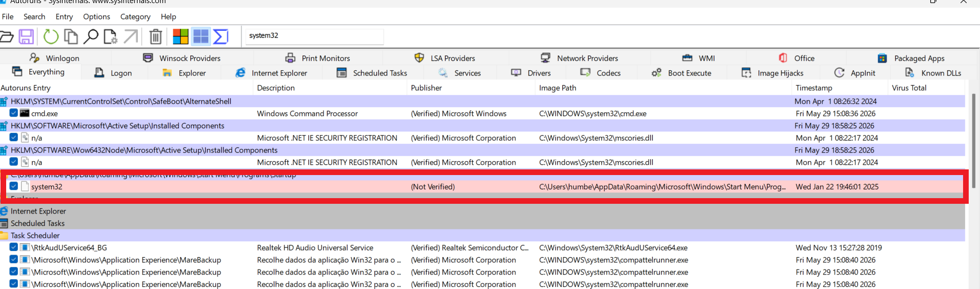Click the vertical scrollbar on the right
The width and height of the screenshot is (980, 289).
973,141
